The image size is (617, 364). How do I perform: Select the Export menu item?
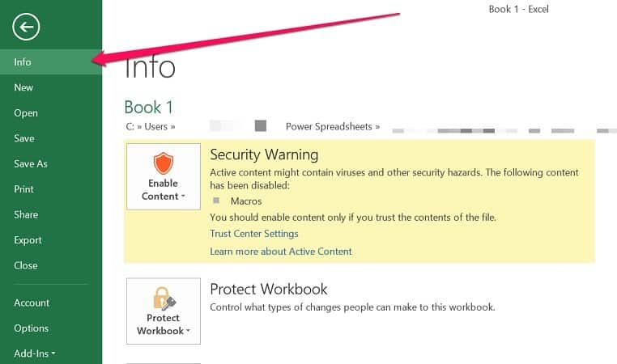point(28,240)
